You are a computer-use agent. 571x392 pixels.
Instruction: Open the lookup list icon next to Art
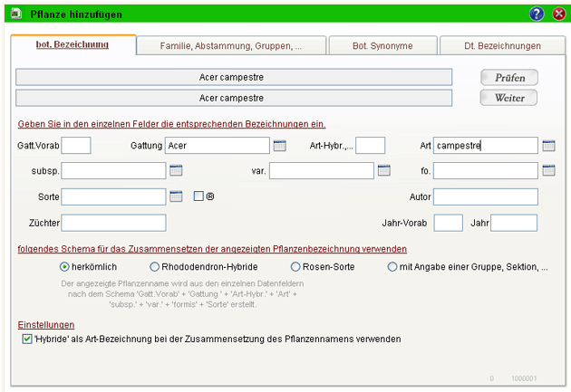tap(548, 146)
